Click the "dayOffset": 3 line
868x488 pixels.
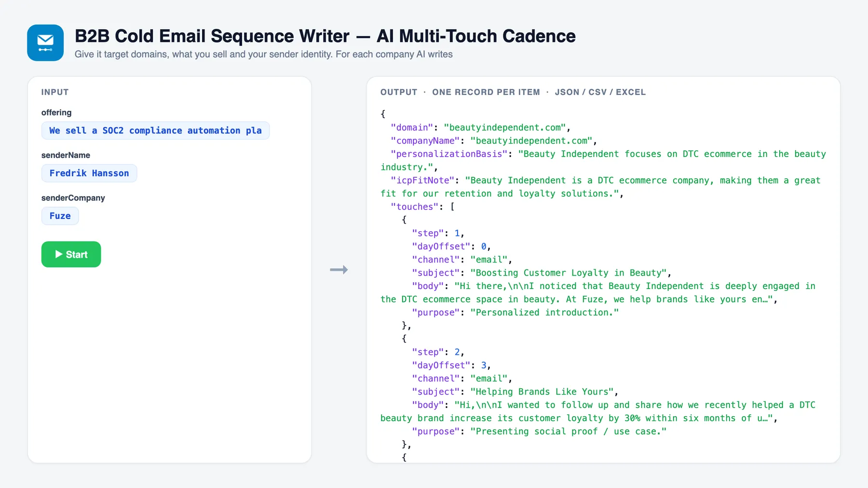click(x=451, y=366)
